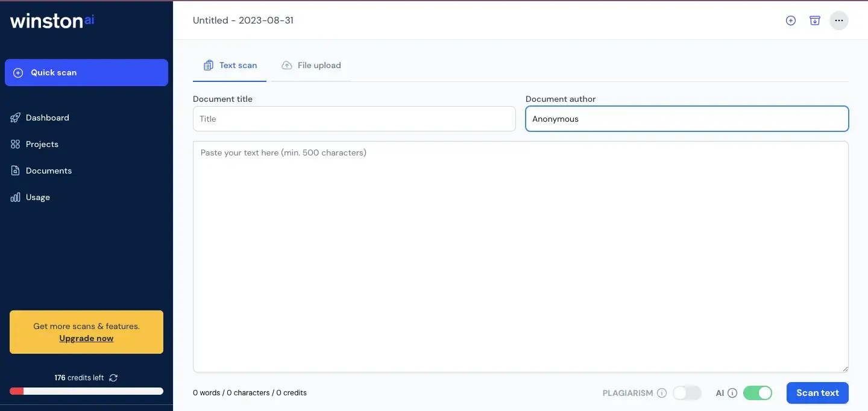
Task: Enable the Plagiarism toggle switch
Action: coord(687,393)
